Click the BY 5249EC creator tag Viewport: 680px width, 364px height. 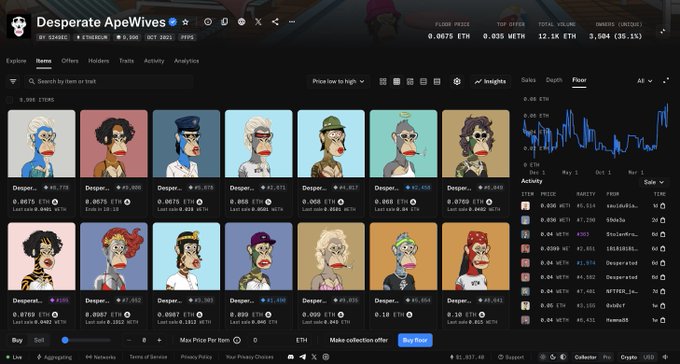(x=53, y=38)
